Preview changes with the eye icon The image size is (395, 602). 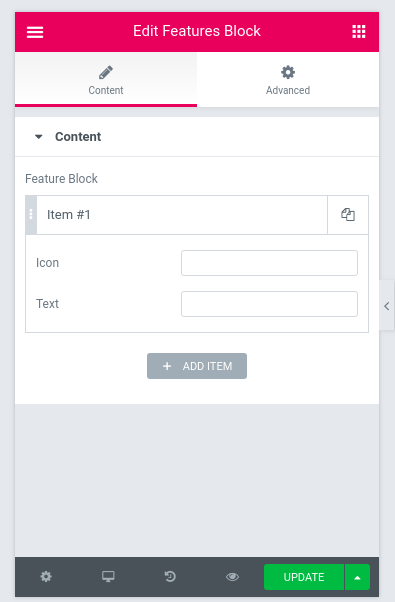point(232,577)
